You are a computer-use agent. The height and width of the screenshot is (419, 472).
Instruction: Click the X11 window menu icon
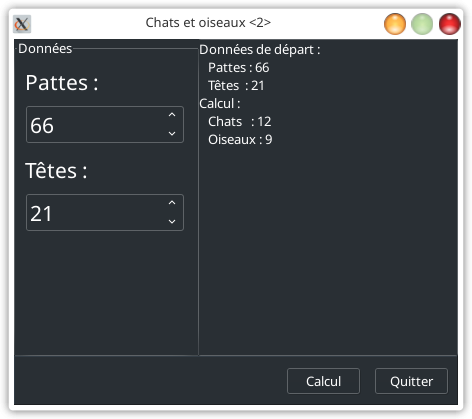coord(22,24)
